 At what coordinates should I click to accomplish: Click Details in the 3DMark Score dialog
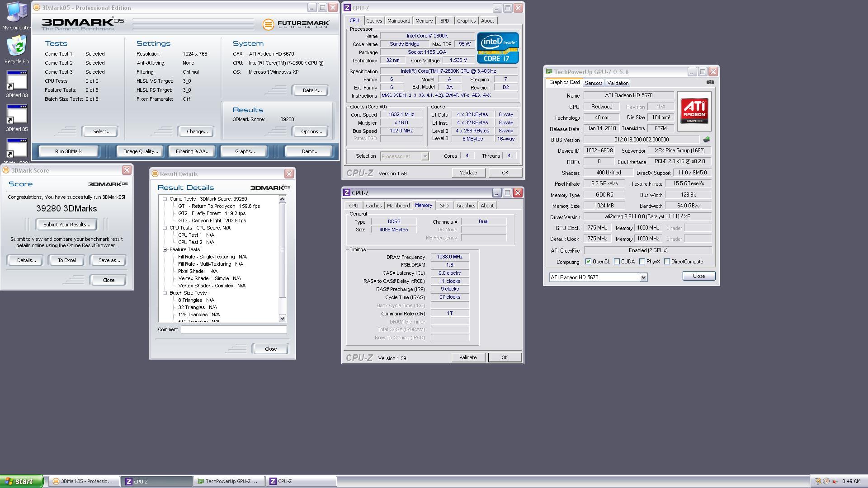coord(26,260)
